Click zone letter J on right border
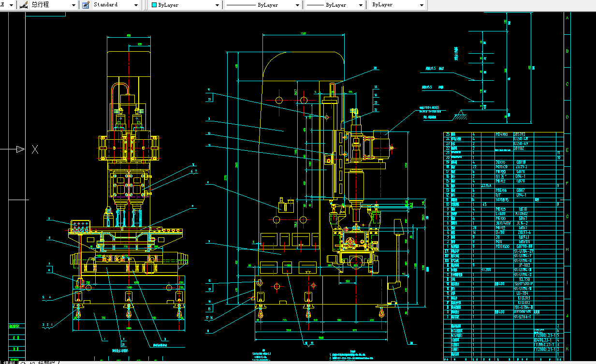The width and height of the screenshot is (596, 364). tap(567, 315)
